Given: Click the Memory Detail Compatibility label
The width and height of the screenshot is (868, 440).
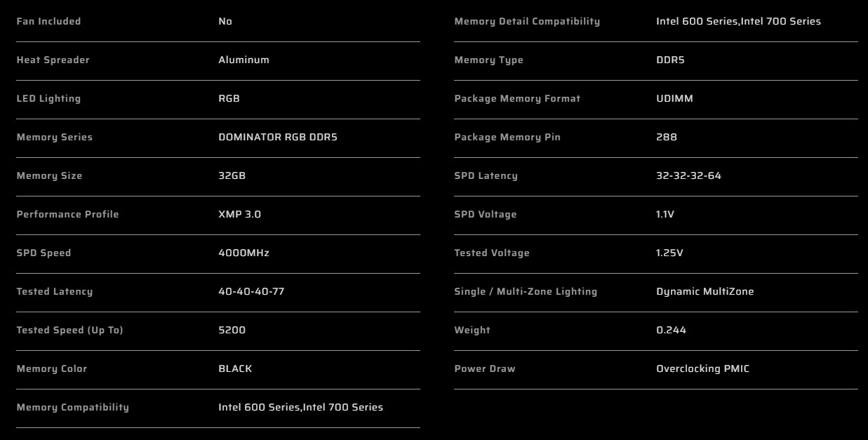Looking at the screenshot, I should tap(527, 21).
